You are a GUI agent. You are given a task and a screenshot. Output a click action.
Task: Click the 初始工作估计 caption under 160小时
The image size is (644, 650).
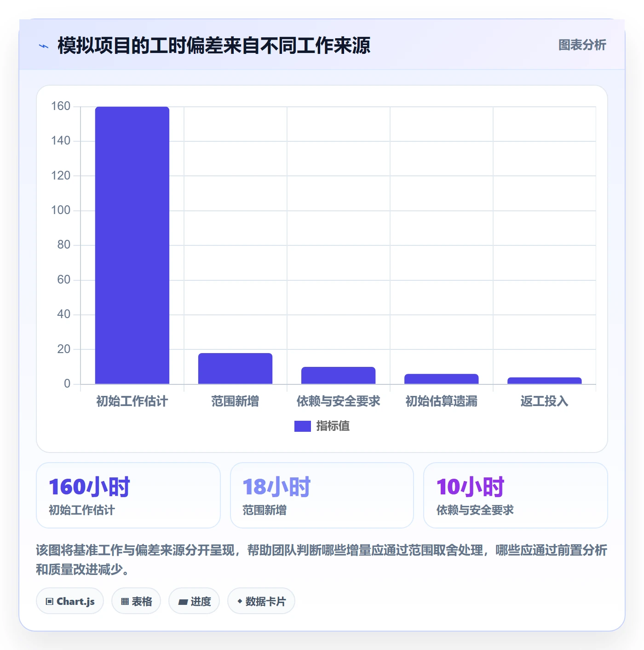pyautogui.click(x=82, y=510)
